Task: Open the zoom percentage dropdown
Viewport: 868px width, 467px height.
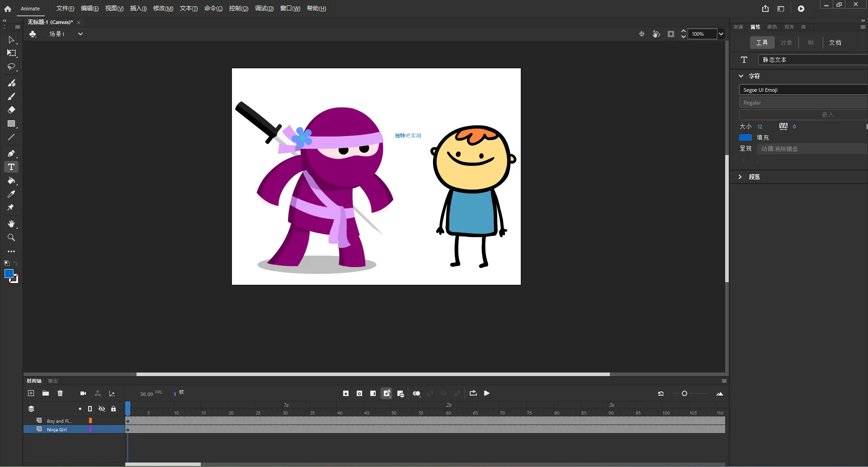Action: pyautogui.click(x=721, y=34)
